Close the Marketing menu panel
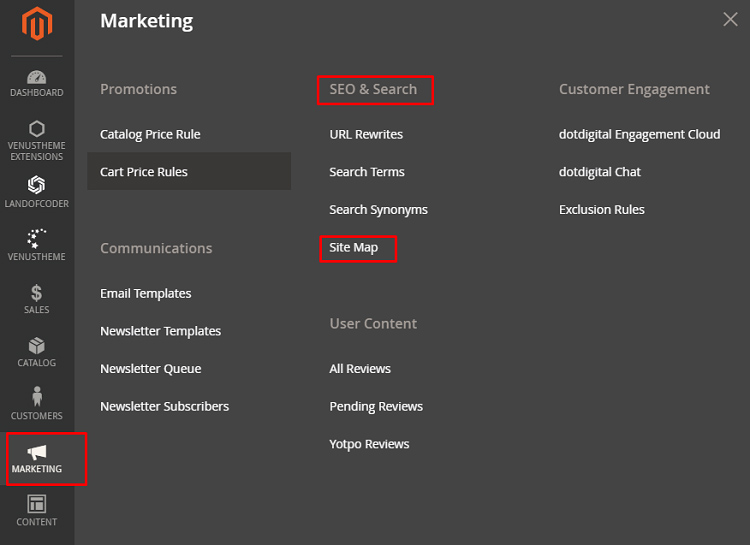The image size is (750, 545). pos(730,19)
